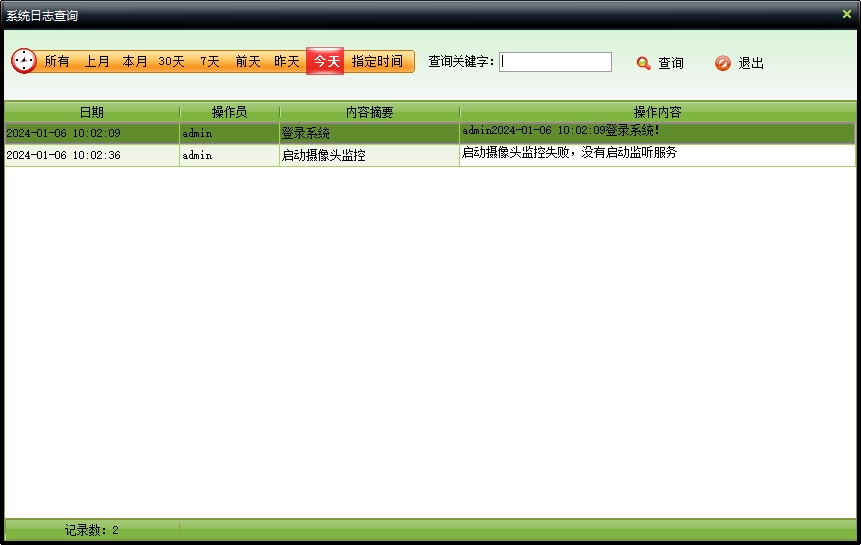Open the 指定时间 custom time filter
The width and height of the screenshot is (861, 545).
click(377, 62)
